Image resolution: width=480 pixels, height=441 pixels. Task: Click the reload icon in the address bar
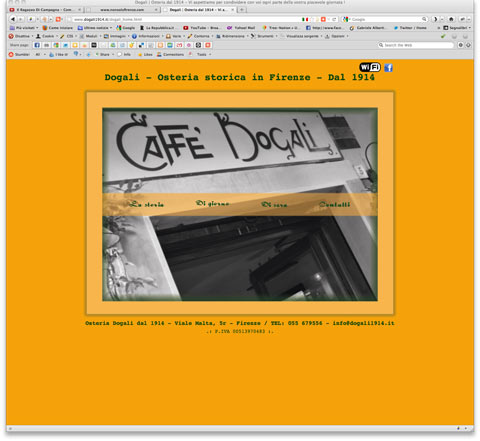(x=334, y=19)
